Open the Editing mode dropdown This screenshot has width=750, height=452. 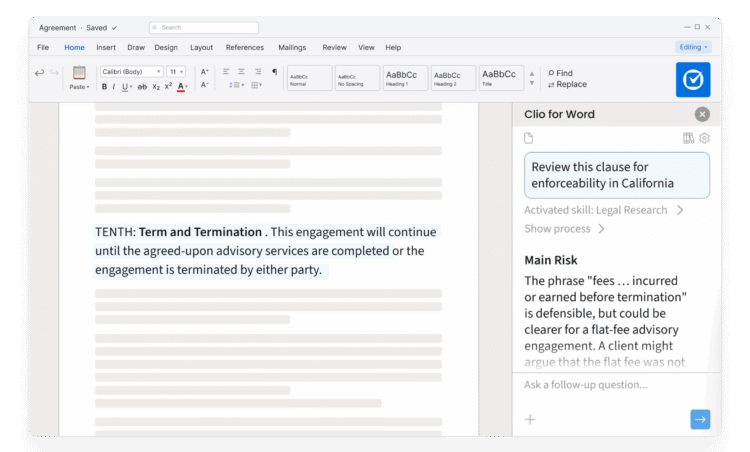click(x=693, y=47)
